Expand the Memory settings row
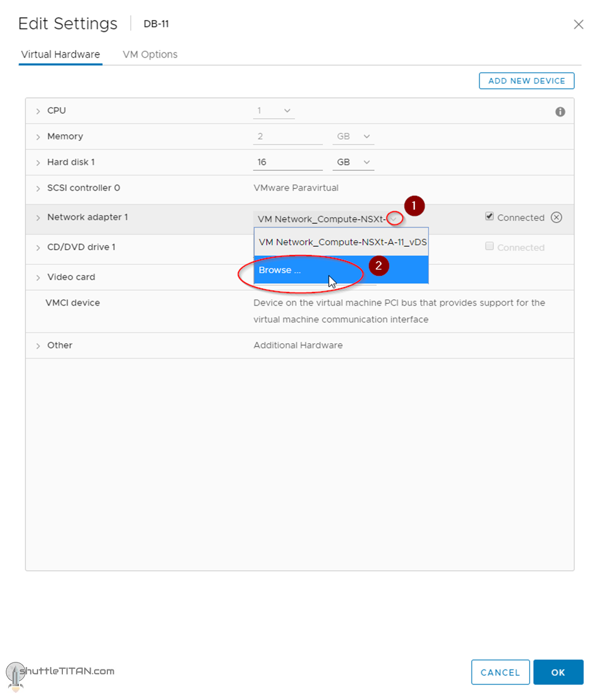This screenshot has width=599, height=700. [38, 137]
